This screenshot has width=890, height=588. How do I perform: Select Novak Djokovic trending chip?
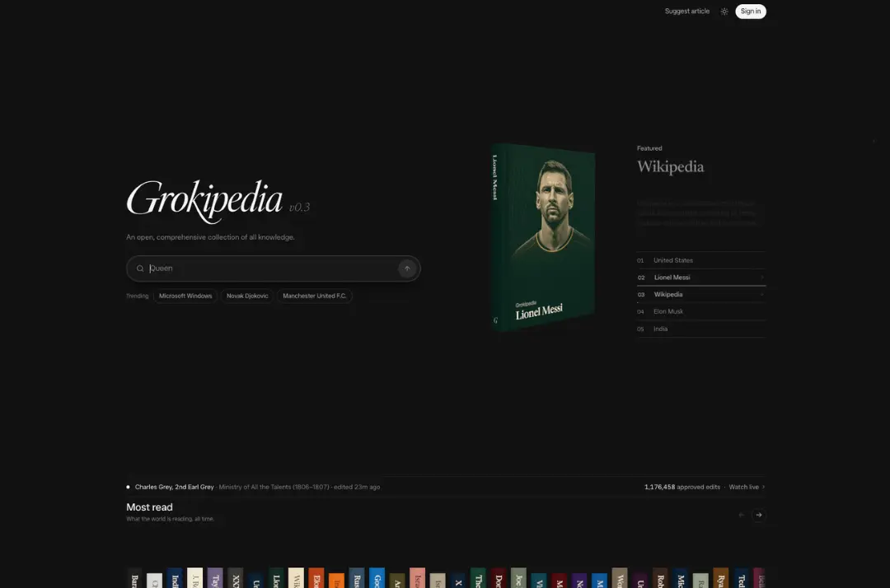pyautogui.click(x=247, y=296)
